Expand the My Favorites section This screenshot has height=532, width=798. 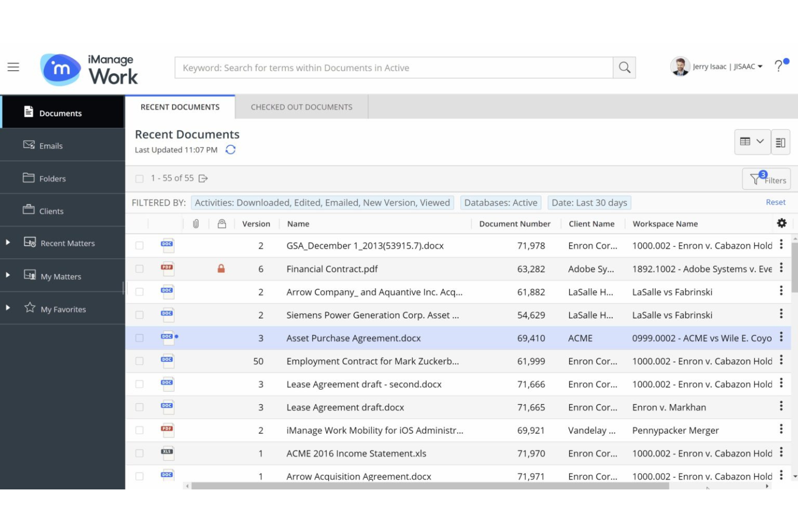8,308
